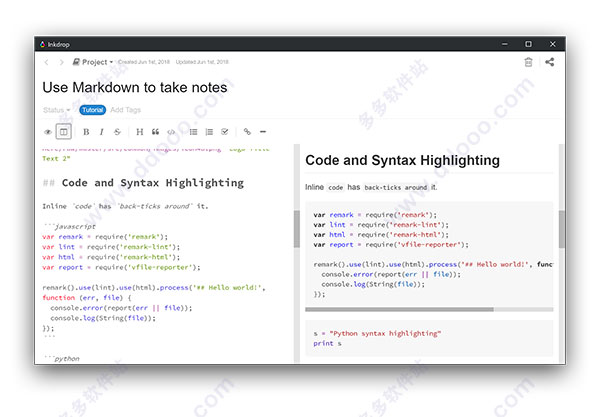Insert a task checkbox list
The image size is (600, 417).
click(225, 132)
